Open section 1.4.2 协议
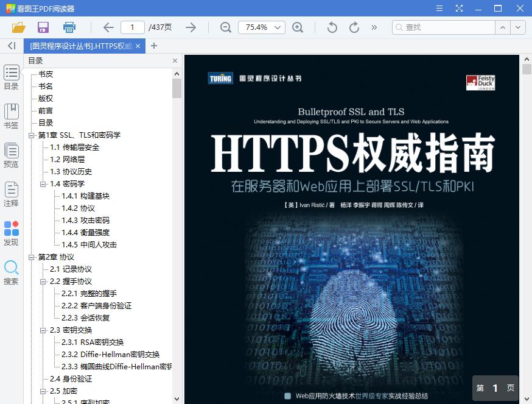Screen dimensions: 532x404 click(x=78, y=208)
